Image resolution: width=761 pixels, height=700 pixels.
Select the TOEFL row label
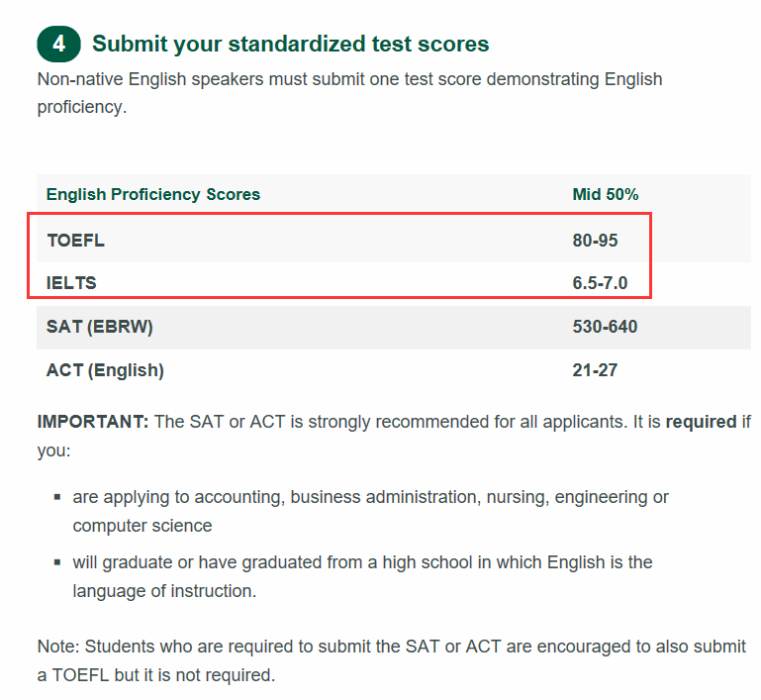click(x=75, y=240)
